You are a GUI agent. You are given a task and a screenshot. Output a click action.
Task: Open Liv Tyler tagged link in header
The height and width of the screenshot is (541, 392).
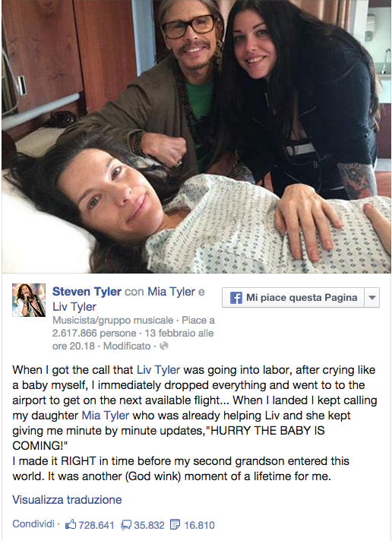74,307
